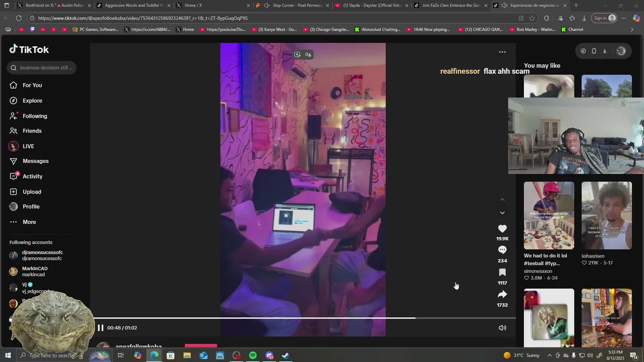Image resolution: width=644 pixels, height=362 pixels.
Task: Expand bookmarks bar overflow chevron
Action: pyautogui.click(x=632, y=30)
